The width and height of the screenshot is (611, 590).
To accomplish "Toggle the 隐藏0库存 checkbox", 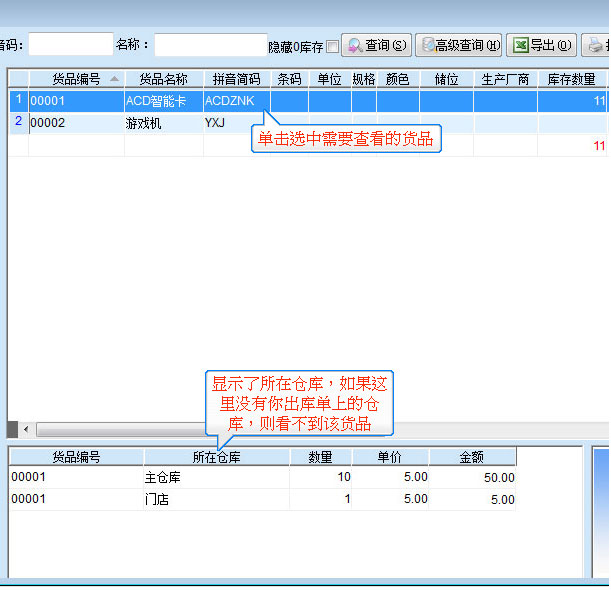I will [x=333, y=46].
